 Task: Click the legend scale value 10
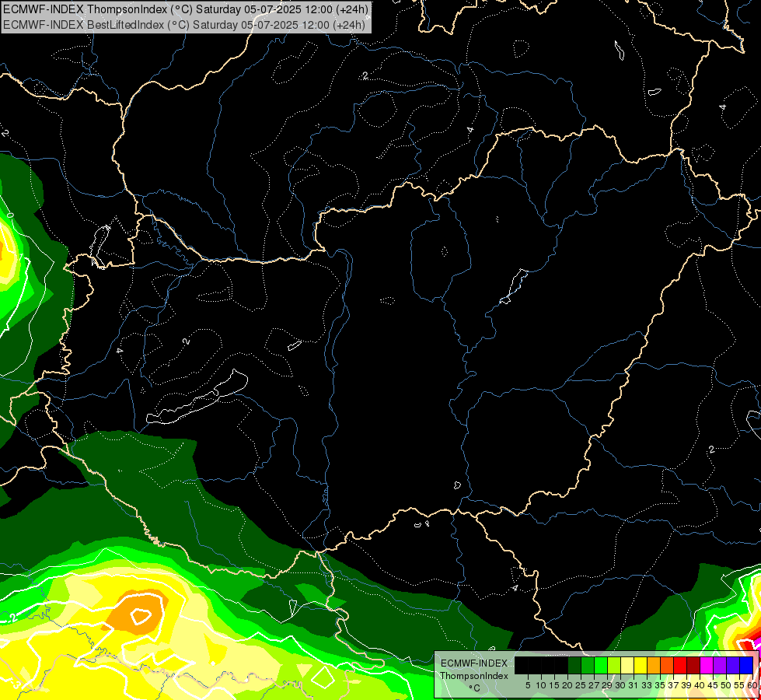[x=541, y=685]
